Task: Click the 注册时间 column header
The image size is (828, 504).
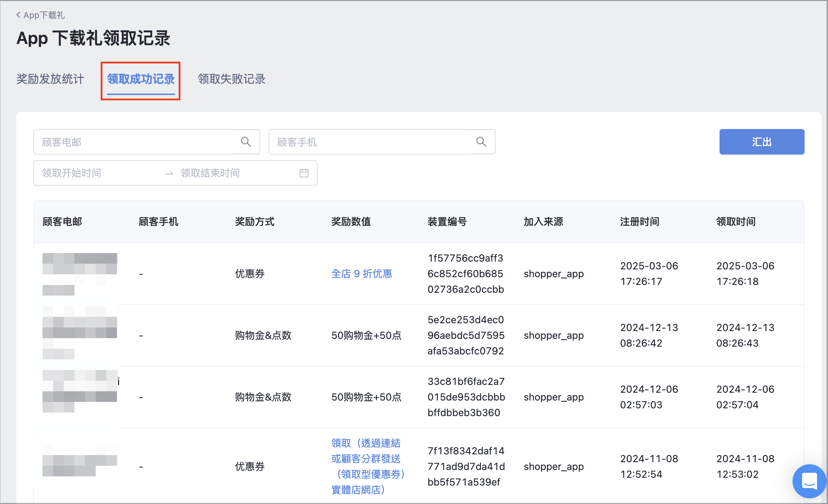Action: coord(639,222)
